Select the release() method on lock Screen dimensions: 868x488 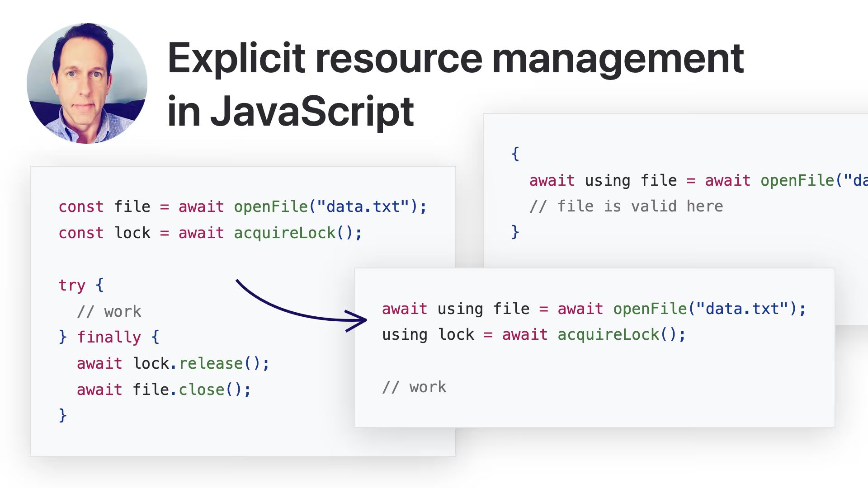[x=211, y=363]
